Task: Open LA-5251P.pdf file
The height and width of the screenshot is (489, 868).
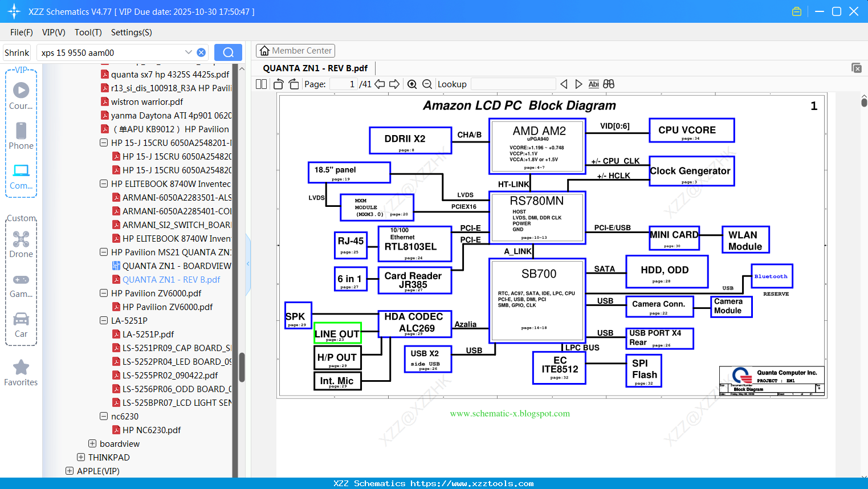Action: click(148, 334)
